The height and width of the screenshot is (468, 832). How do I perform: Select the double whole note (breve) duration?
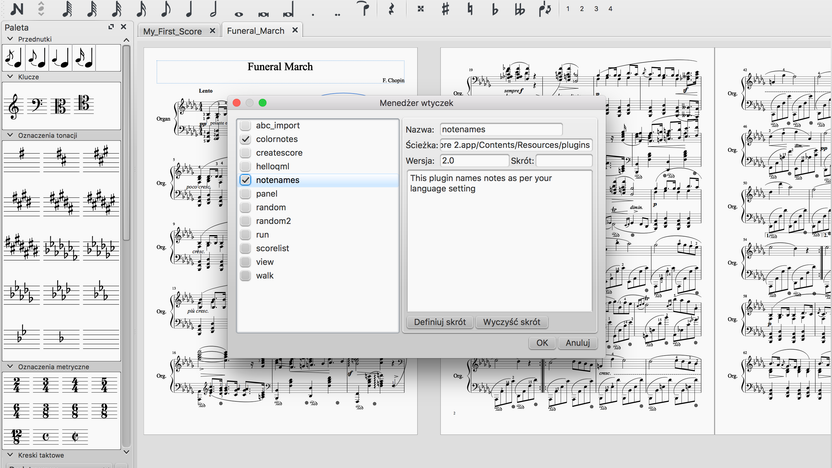pos(263,14)
